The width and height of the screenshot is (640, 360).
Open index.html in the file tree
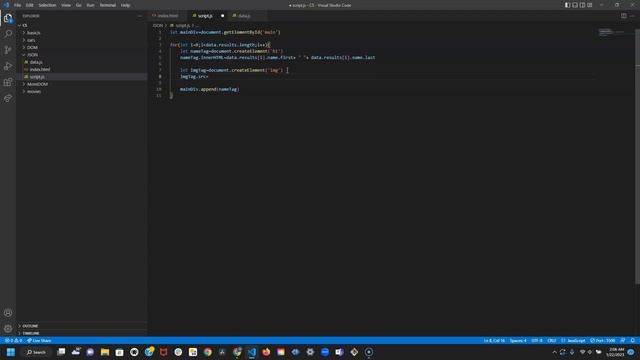pos(82,69)
